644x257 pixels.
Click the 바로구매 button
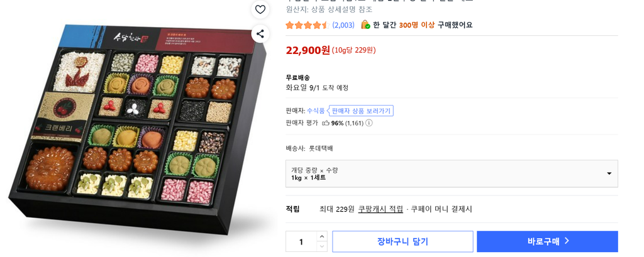[x=547, y=241]
